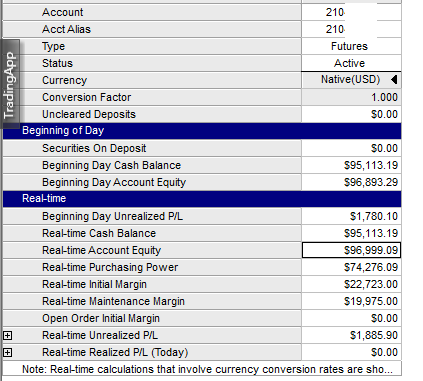Open the Currency Native(USD) dropdown
The height and width of the screenshot is (381, 423).
click(394, 80)
